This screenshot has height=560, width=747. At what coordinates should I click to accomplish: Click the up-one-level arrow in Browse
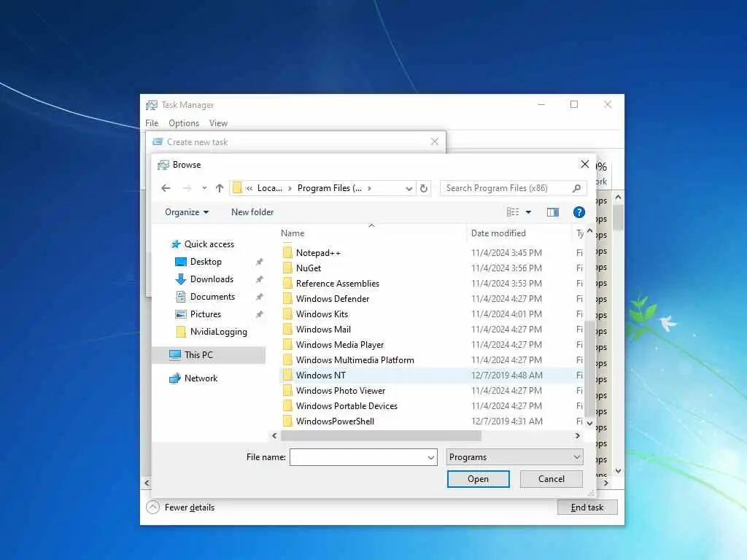(219, 188)
